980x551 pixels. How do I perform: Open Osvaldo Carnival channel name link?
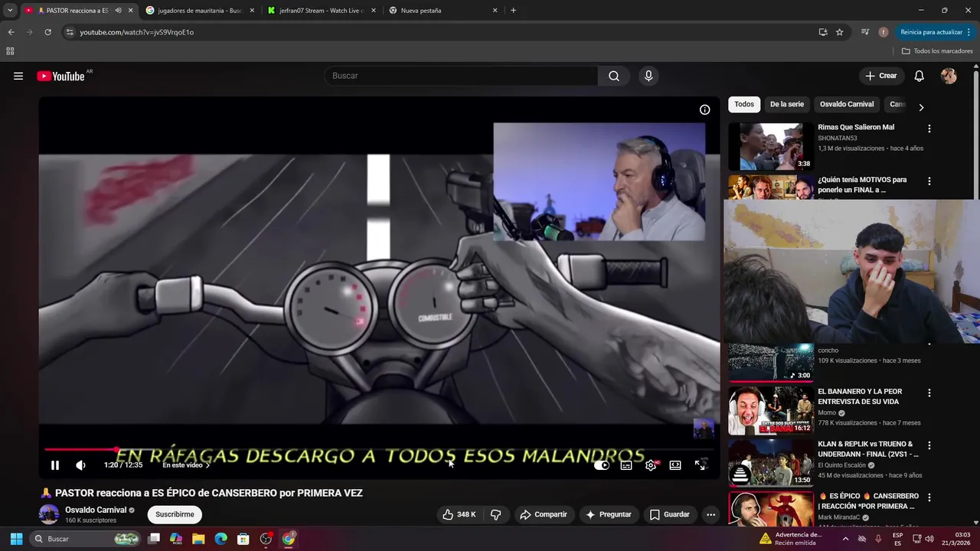(x=96, y=510)
